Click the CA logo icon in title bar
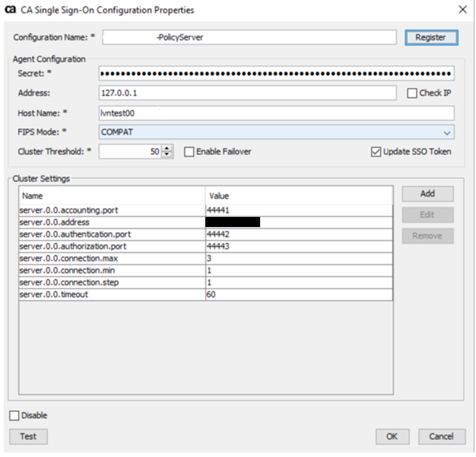Screen dimensions: 476x457 click(10, 10)
